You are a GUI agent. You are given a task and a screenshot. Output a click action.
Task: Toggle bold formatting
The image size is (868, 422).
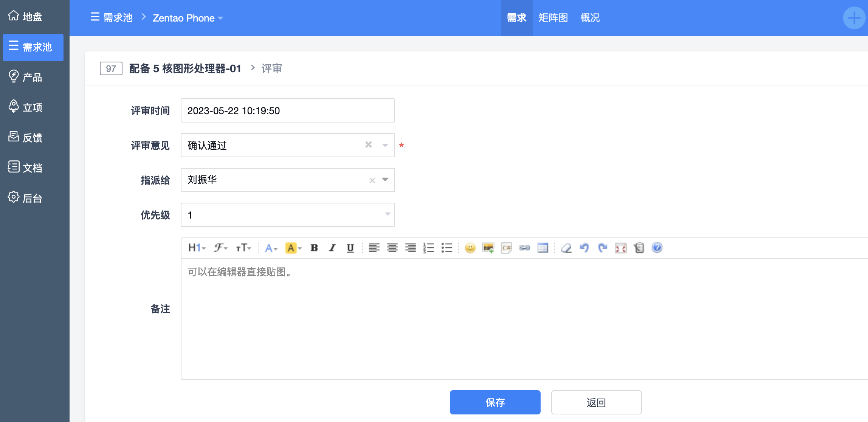click(x=314, y=248)
